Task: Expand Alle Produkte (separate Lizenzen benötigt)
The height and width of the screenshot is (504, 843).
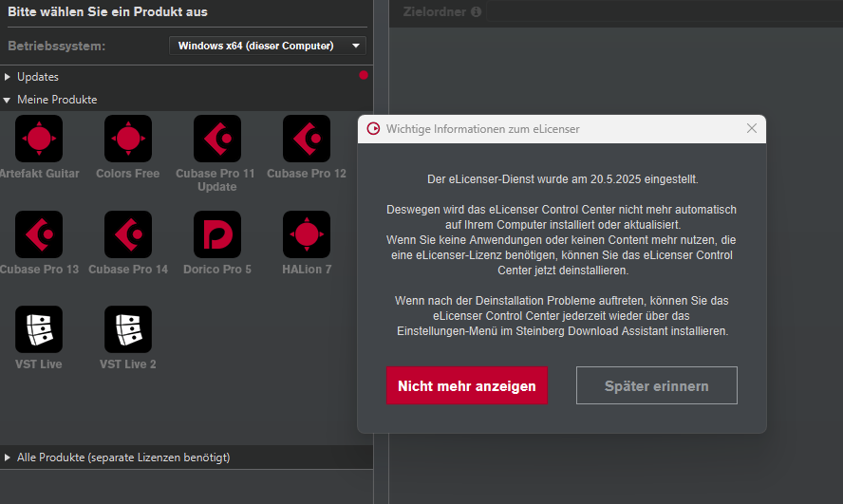Action: click(x=186, y=457)
